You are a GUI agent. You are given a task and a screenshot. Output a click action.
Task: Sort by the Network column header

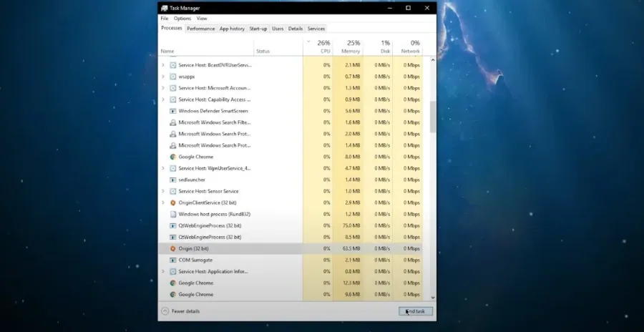point(407,47)
